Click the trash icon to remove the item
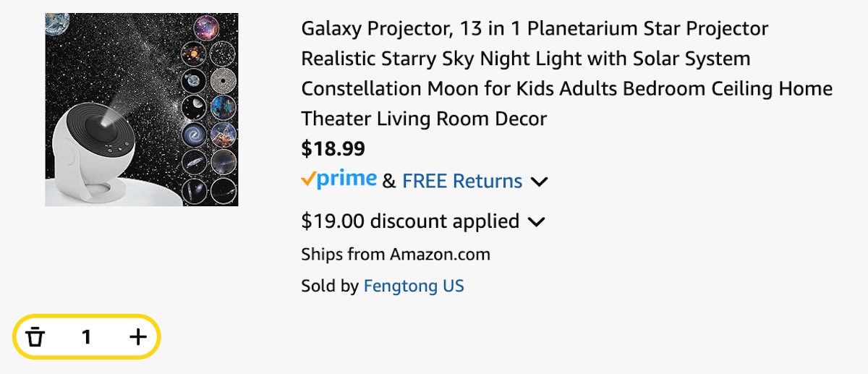 [35, 336]
